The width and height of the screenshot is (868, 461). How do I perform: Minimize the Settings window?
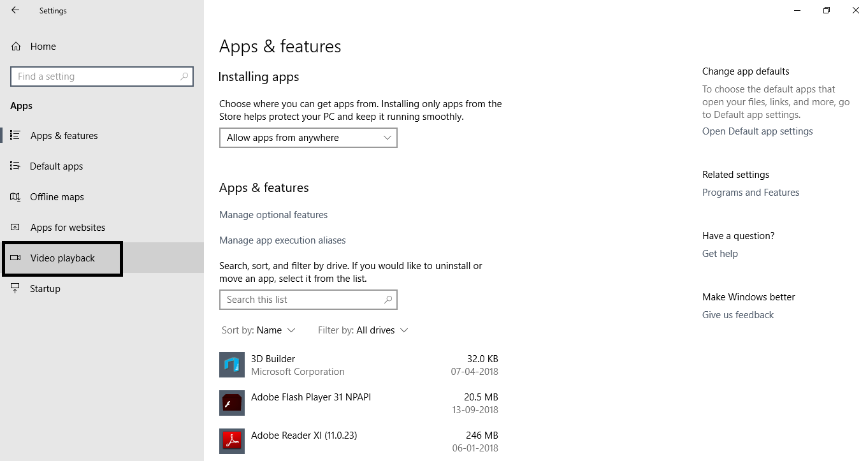point(797,10)
